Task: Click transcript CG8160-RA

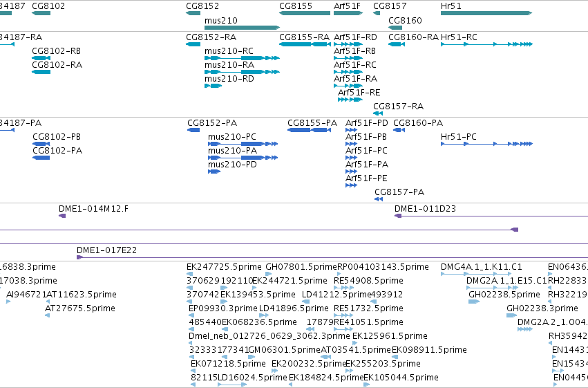Action: [397, 44]
